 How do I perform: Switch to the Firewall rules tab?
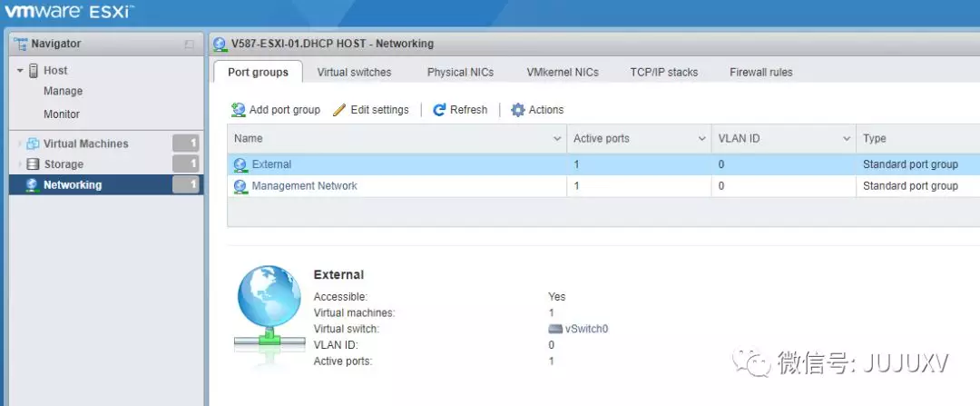pyautogui.click(x=760, y=72)
